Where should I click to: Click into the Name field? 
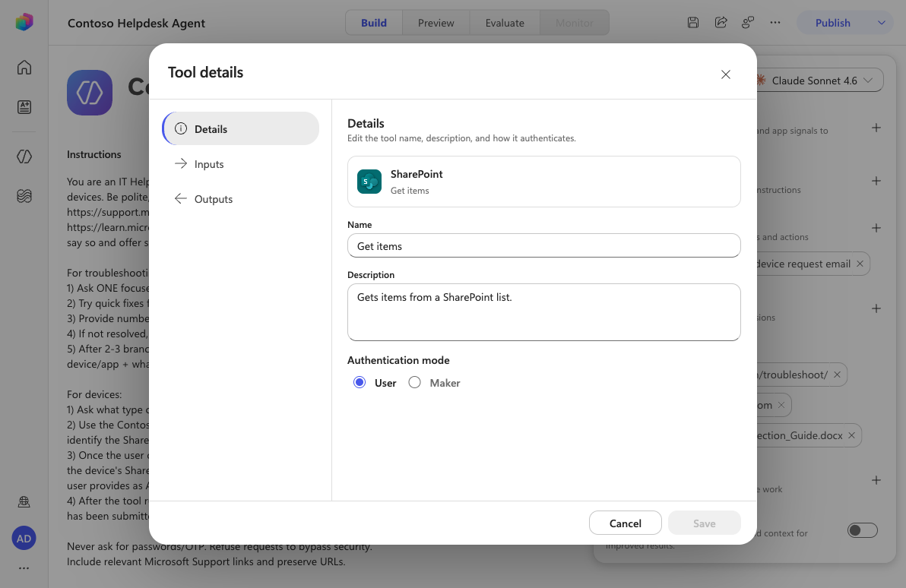[543, 245]
